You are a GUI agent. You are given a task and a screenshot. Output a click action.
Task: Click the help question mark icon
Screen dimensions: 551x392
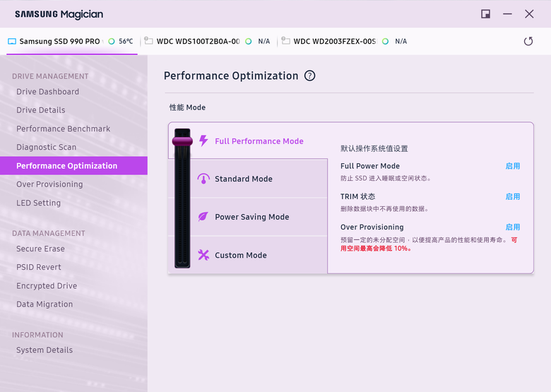click(309, 76)
